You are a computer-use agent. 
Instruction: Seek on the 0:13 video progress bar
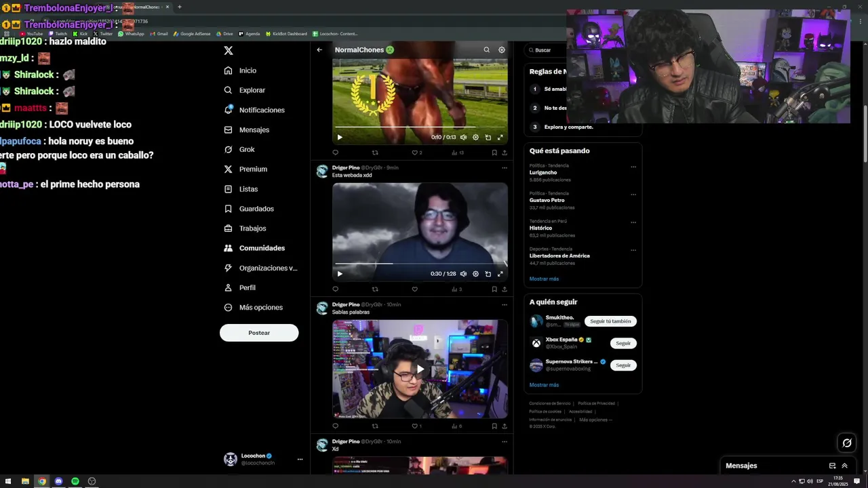420,127
